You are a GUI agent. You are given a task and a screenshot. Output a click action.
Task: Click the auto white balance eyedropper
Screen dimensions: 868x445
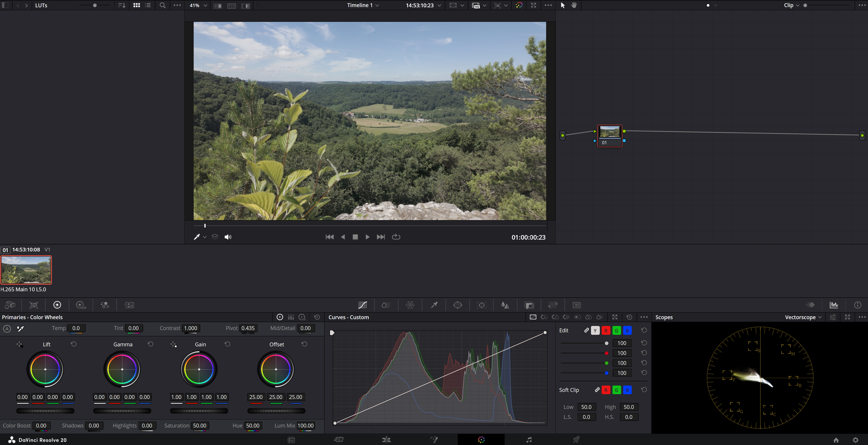tap(20, 328)
